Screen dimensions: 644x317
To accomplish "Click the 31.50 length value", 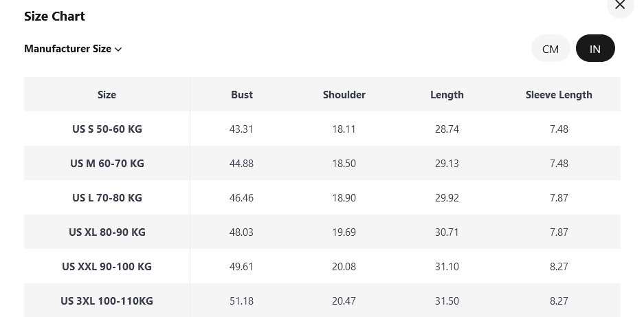I will [x=447, y=300].
